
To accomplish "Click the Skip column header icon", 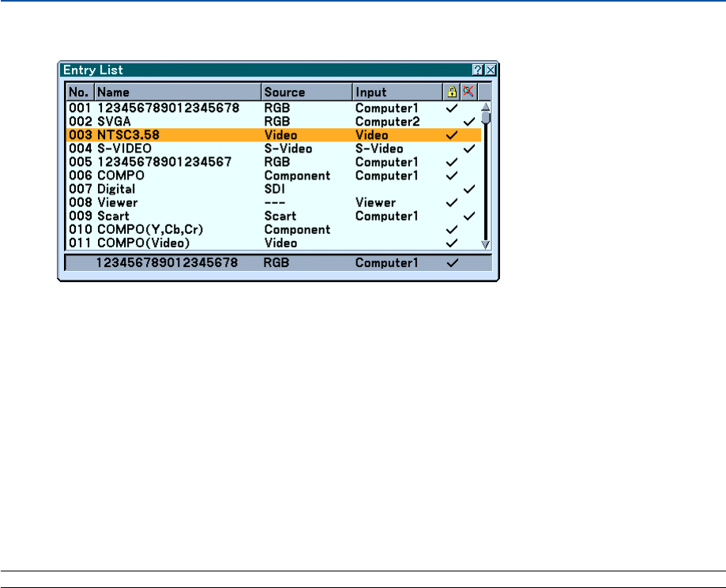I will tap(468, 92).
